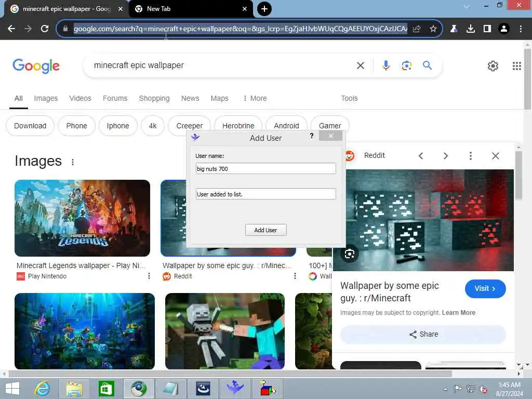Open the Chrome profile avatar

pyautogui.click(x=504, y=29)
